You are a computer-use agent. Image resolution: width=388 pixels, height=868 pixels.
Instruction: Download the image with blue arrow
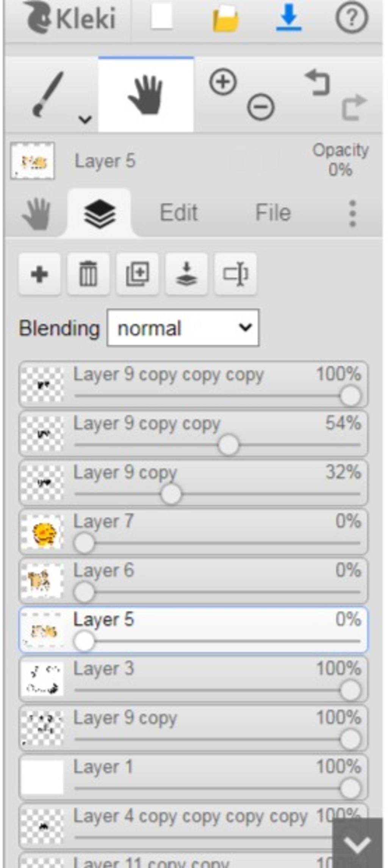[x=289, y=18]
